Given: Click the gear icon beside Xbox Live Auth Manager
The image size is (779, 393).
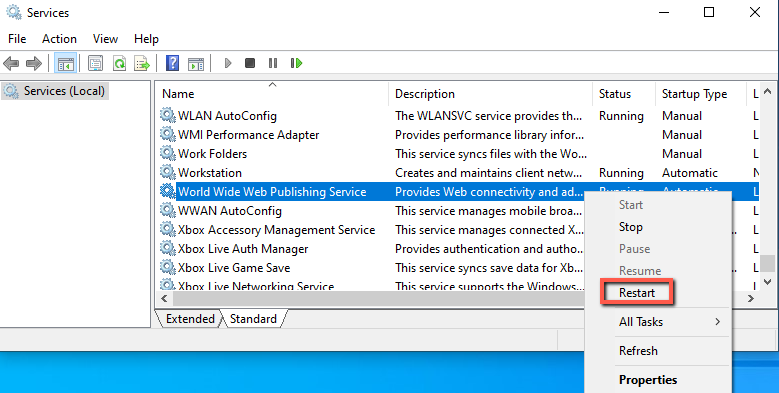Looking at the screenshot, I should 168,248.
